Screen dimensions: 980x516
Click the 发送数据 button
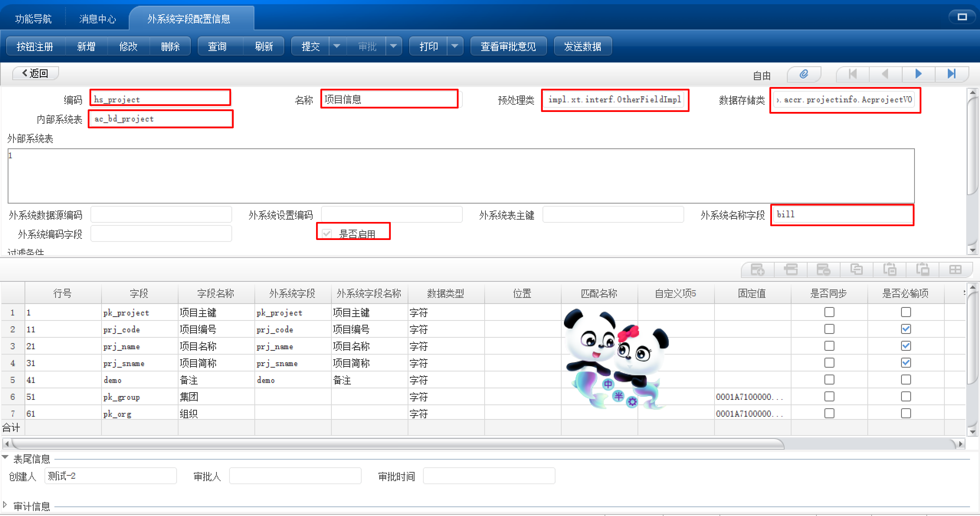[x=582, y=46]
